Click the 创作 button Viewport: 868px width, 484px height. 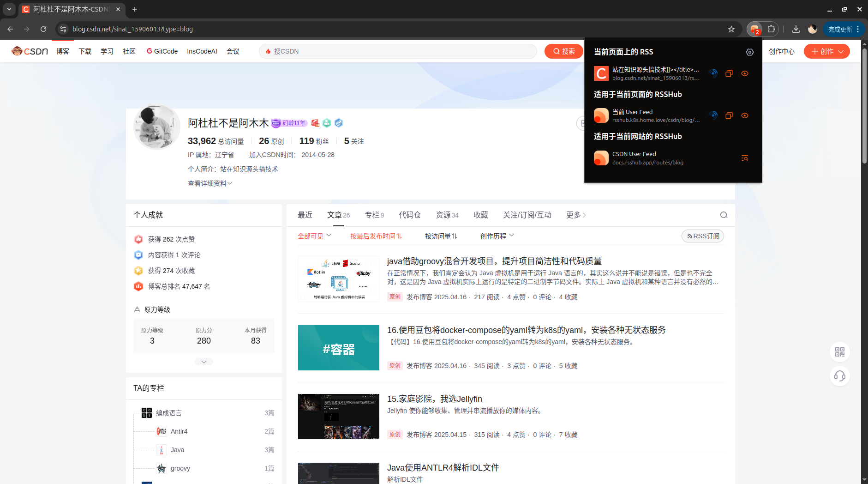826,51
